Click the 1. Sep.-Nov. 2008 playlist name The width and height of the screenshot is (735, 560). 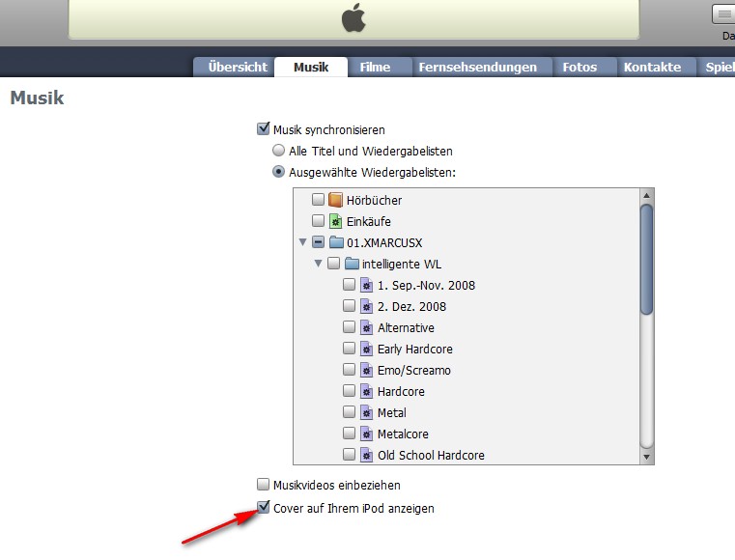click(426, 286)
